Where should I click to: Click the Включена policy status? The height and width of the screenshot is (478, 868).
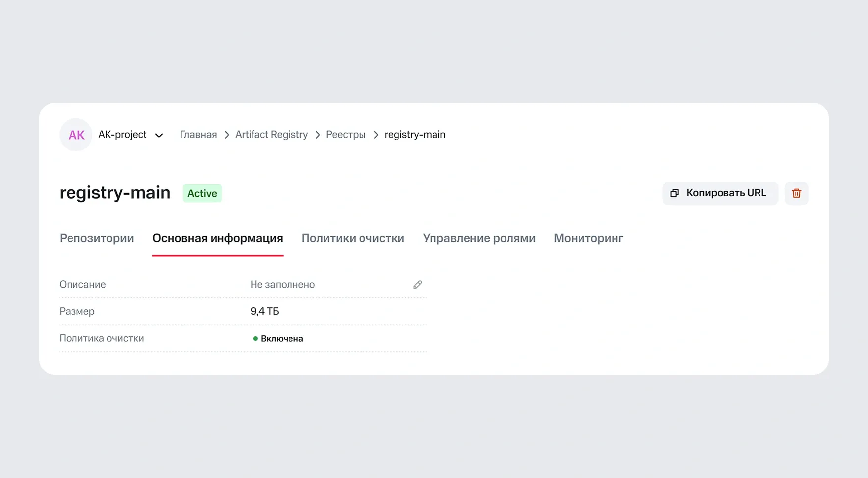pos(278,339)
